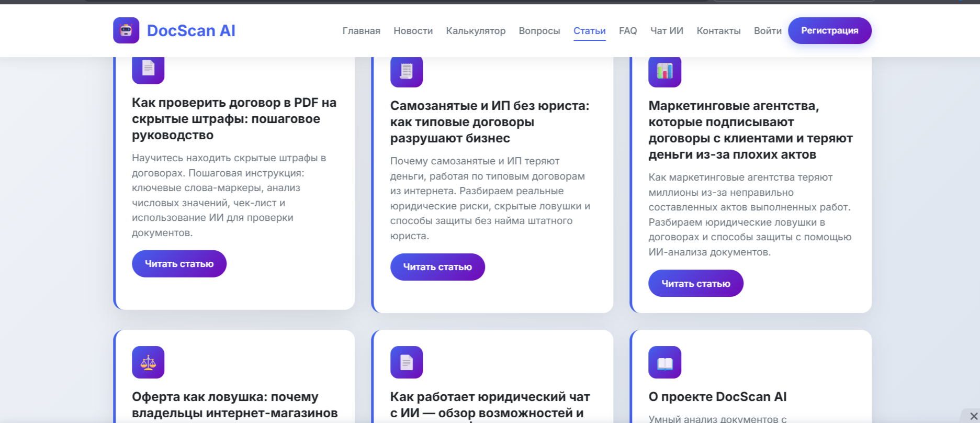This screenshot has width=980, height=423.
Task: Open the Оферта как ловушка article title
Action: [235, 405]
